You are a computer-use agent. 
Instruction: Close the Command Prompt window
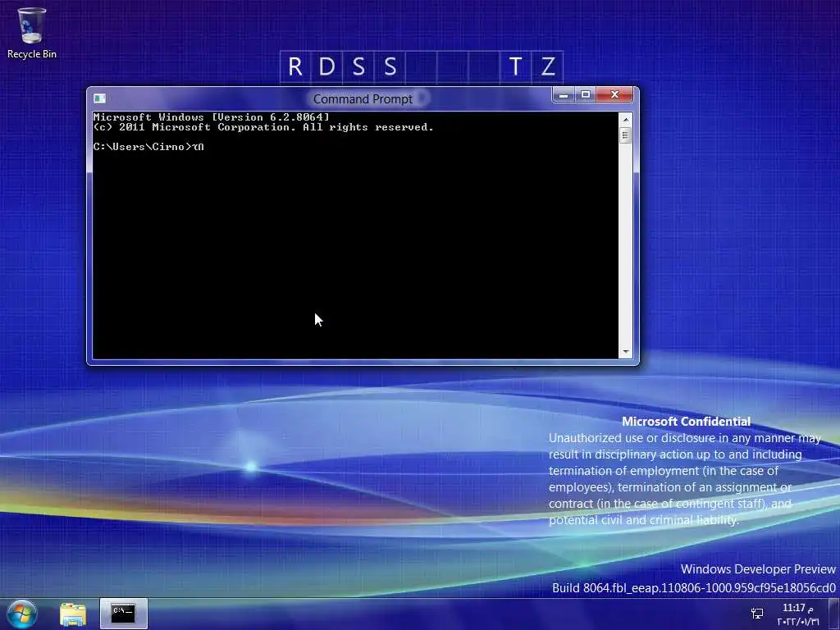point(614,95)
